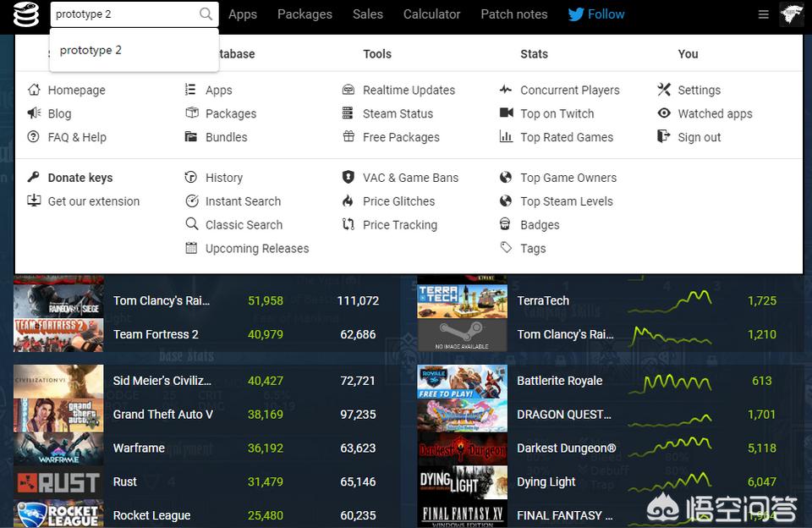This screenshot has width=812, height=528.
Task: Open the TerraTech game thumbnail
Action: 463,301
